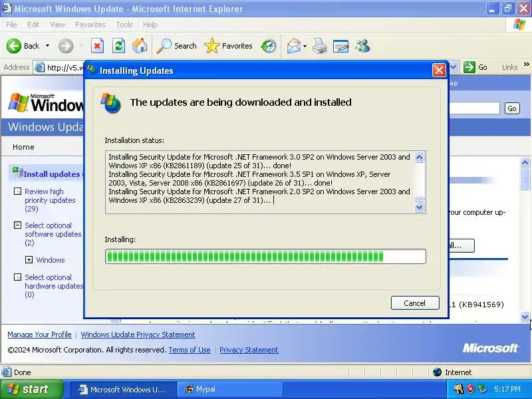Click Select optional hardware updates link
This screenshot has height=399, width=532.
[54, 286]
